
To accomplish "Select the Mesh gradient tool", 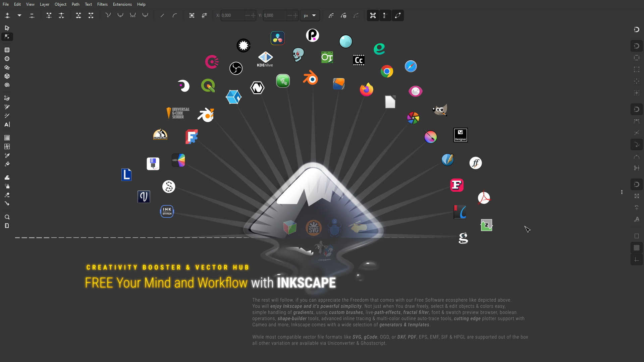I will [x=7, y=146].
